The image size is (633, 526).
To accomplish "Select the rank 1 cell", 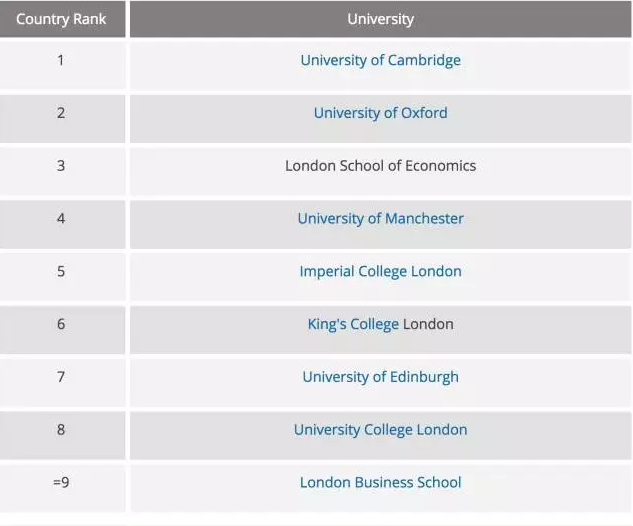I will coord(61,60).
